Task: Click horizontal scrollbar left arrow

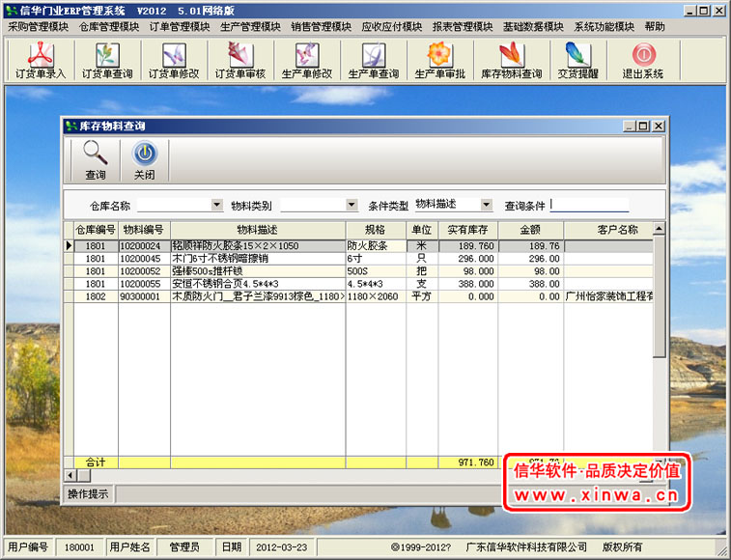Action: coord(70,475)
